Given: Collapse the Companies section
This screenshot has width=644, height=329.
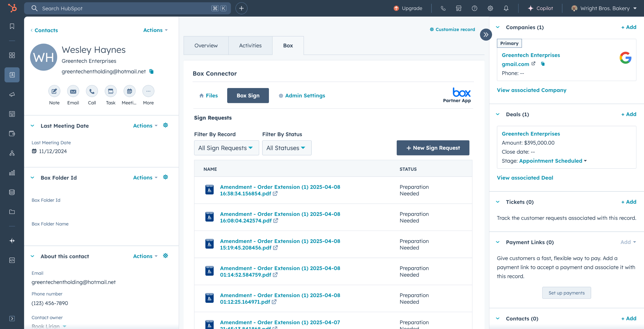Looking at the screenshot, I should tap(498, 27).
